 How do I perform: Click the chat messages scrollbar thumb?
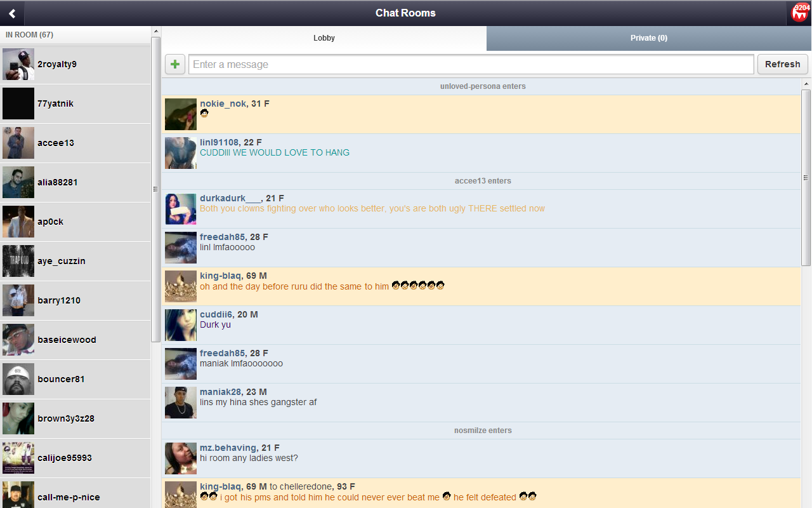[806, 178]
